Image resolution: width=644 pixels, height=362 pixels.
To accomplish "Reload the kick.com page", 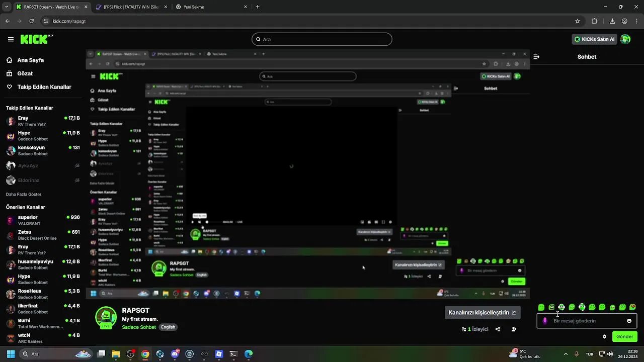I will pyautogui.click(x=32, y=21).
